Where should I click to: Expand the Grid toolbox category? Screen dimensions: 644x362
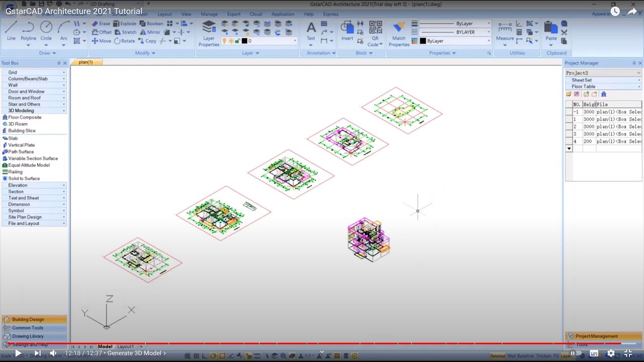pos(34,72)
